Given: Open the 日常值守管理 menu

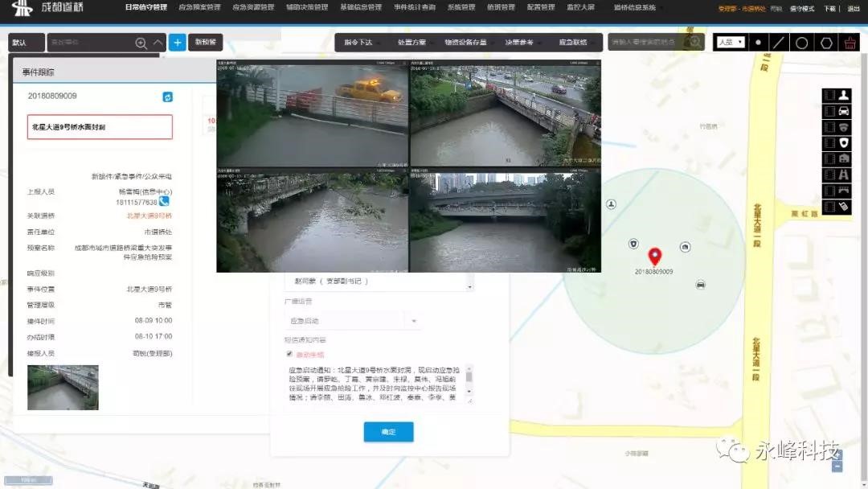Looking at the screenshot, I should [x=145, y=8].
